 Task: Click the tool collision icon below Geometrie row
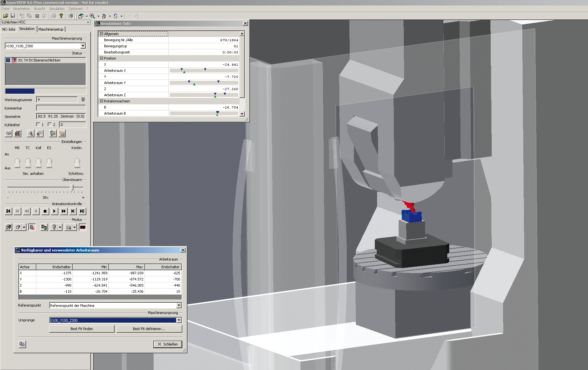click(x=31, y=133)
